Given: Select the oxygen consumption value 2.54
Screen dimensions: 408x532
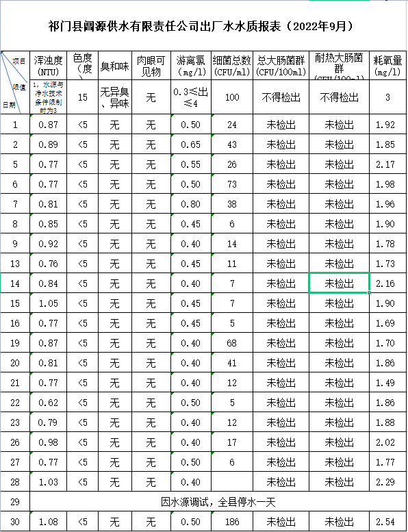Looking at the screenshot, I should coord(387,522).
